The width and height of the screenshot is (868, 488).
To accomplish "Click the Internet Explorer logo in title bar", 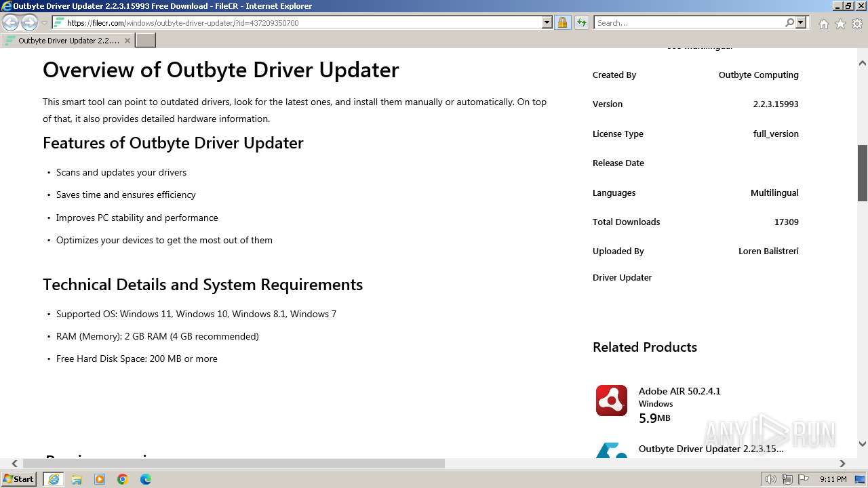I will (7, 6).
